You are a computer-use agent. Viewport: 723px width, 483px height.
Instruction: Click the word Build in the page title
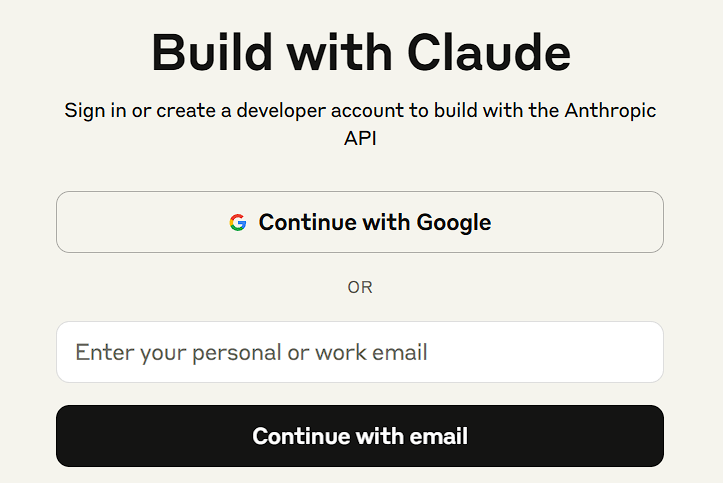click(x=212, y=53)
